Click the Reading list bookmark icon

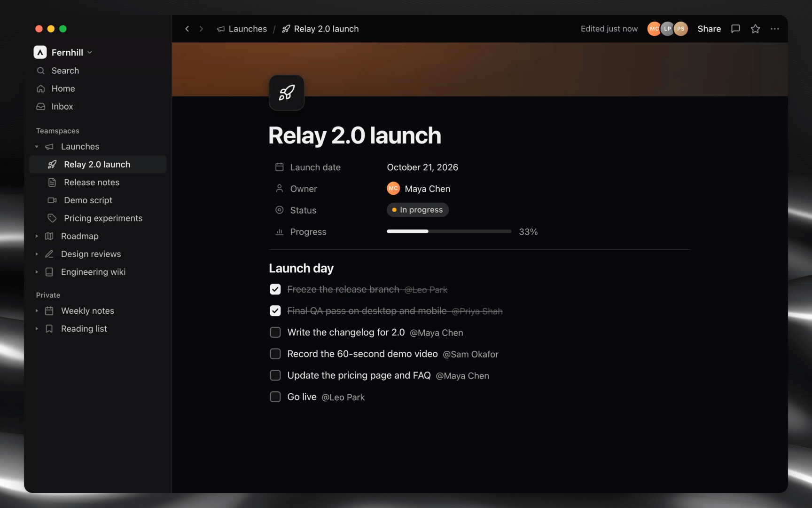click(49, 328)
